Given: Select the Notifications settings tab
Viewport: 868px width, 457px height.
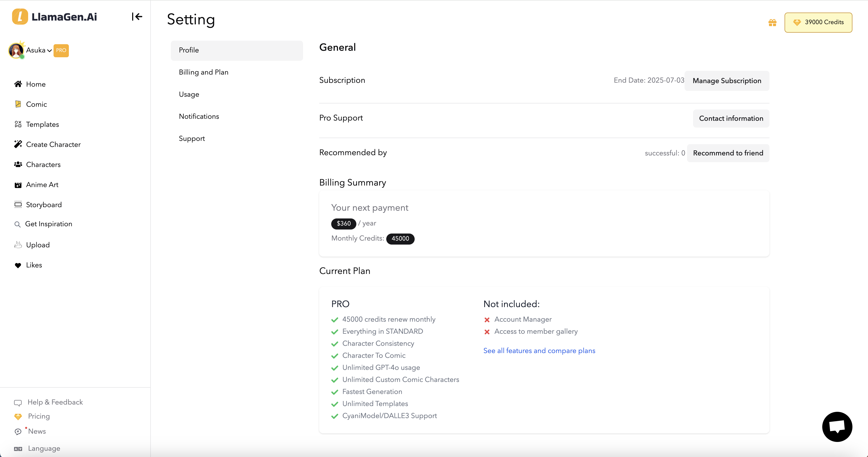Looking at the screenshot, I should (199, 116).
